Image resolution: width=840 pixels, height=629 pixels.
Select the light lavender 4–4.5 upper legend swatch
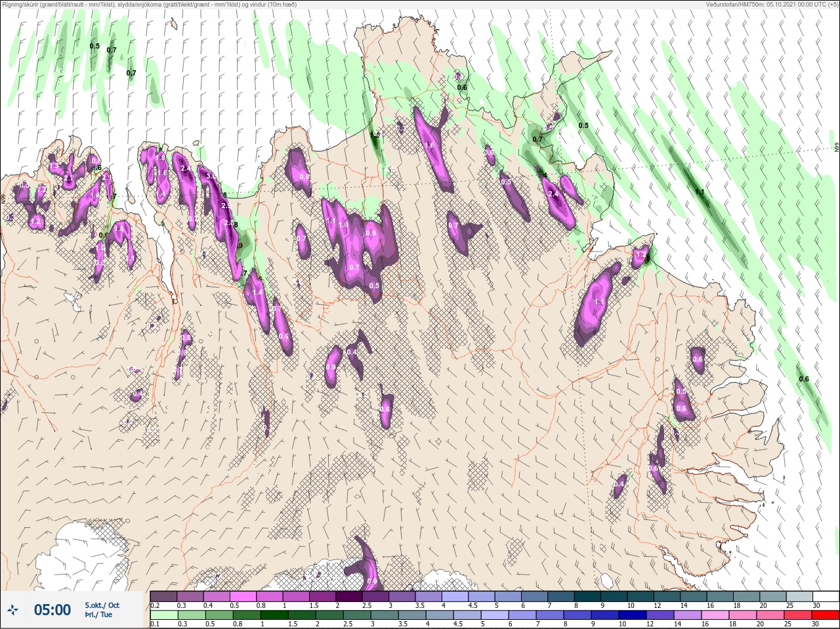click(456, 597)
